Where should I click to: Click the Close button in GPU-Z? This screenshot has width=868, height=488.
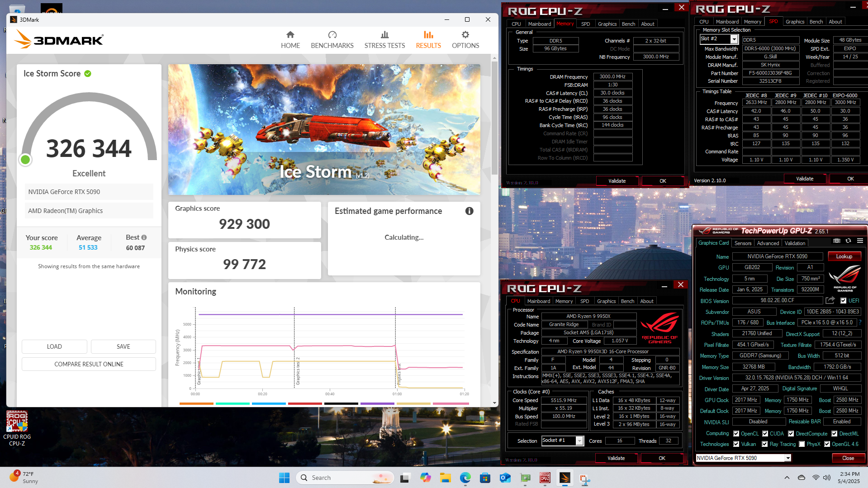(848, 458)
